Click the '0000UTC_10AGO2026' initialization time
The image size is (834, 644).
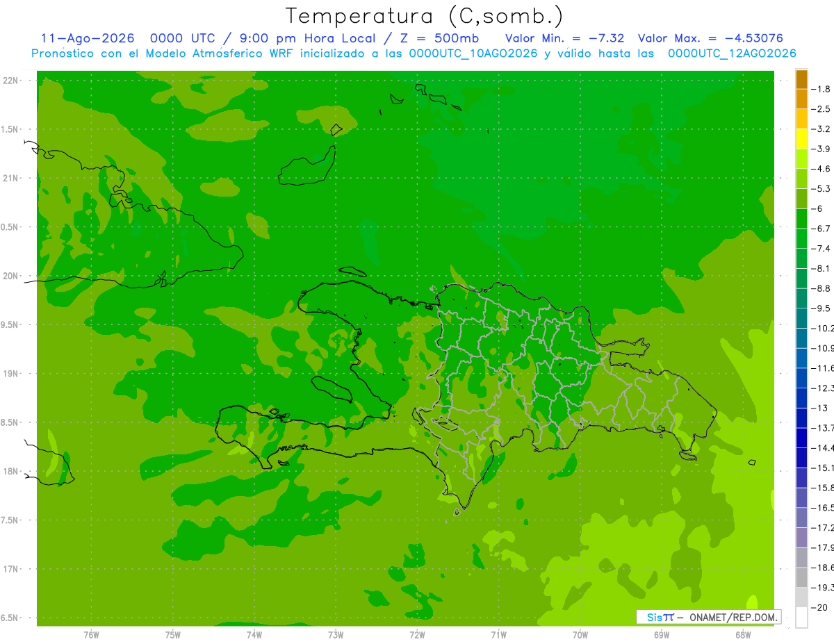473,53
